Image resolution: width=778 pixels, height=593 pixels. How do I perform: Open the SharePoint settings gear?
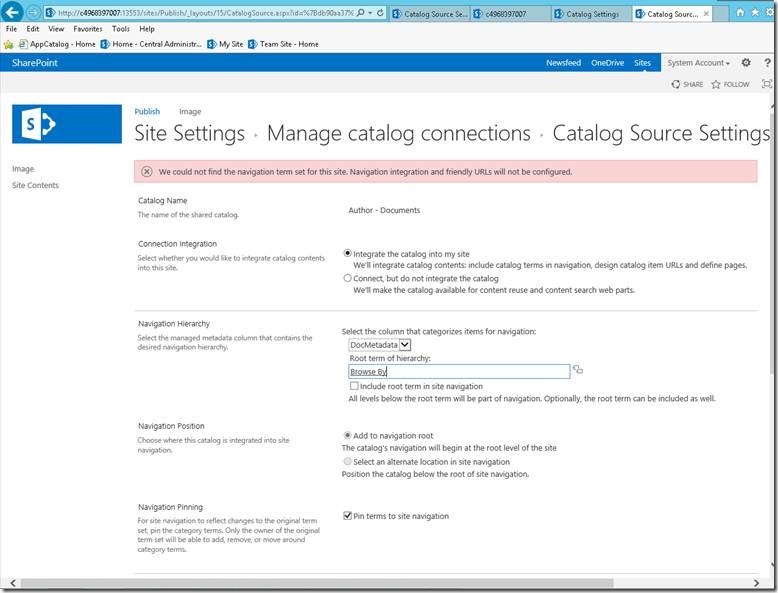(x=746, y=63)
